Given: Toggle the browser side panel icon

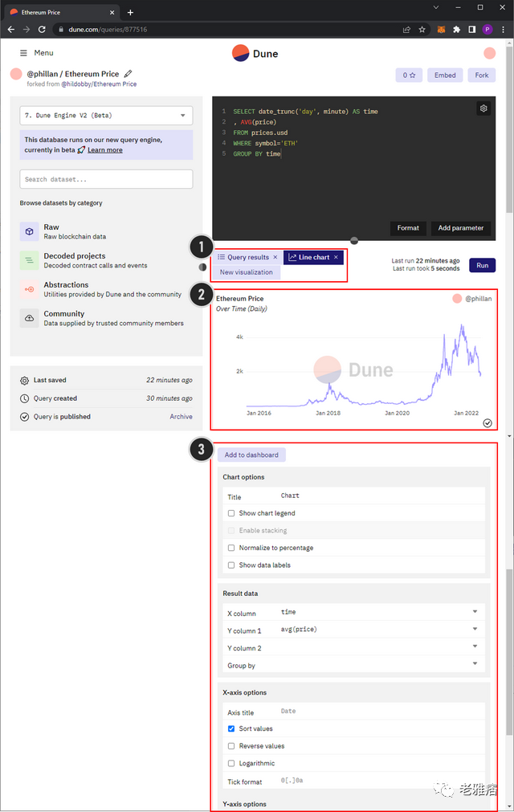Looking at the screenshot, I should pos(472,30).
